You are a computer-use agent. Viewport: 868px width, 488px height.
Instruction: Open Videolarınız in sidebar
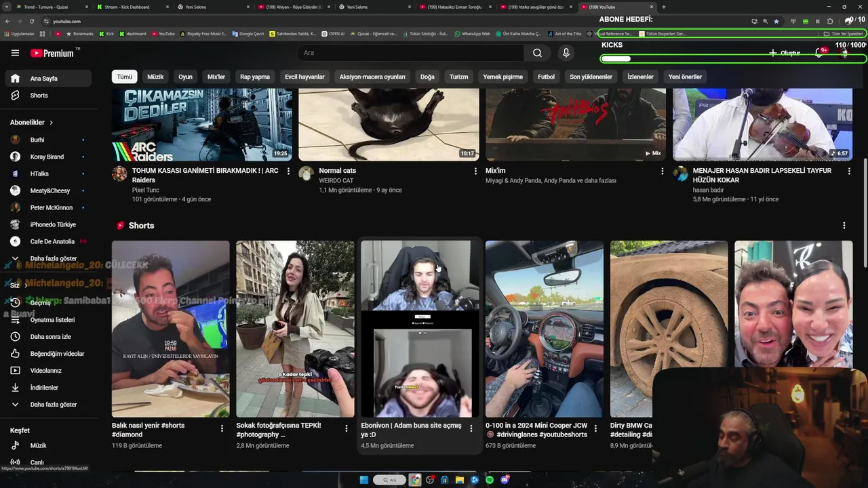[x=49, y=371]
